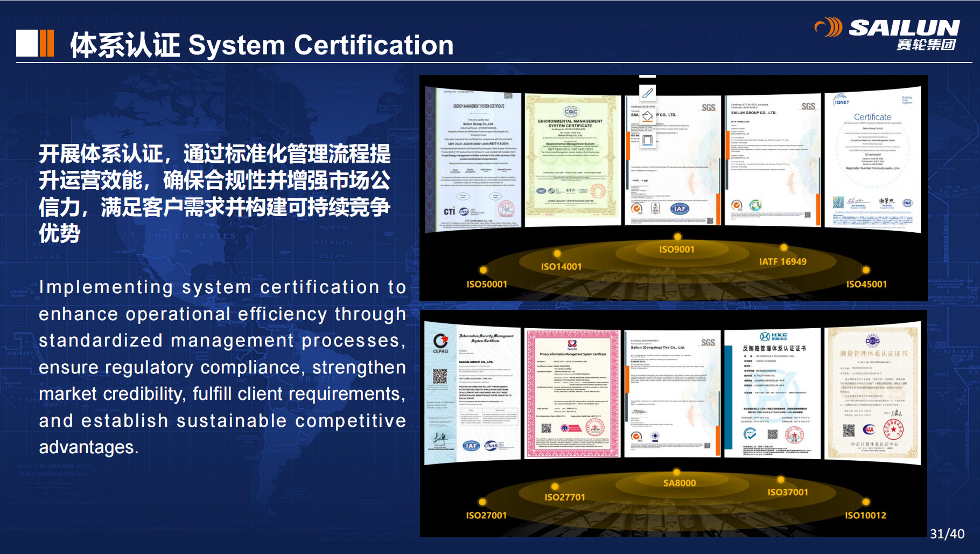Select the IQNET Certificate image
The width and height of the screenshot is (980, 554).
872,160
